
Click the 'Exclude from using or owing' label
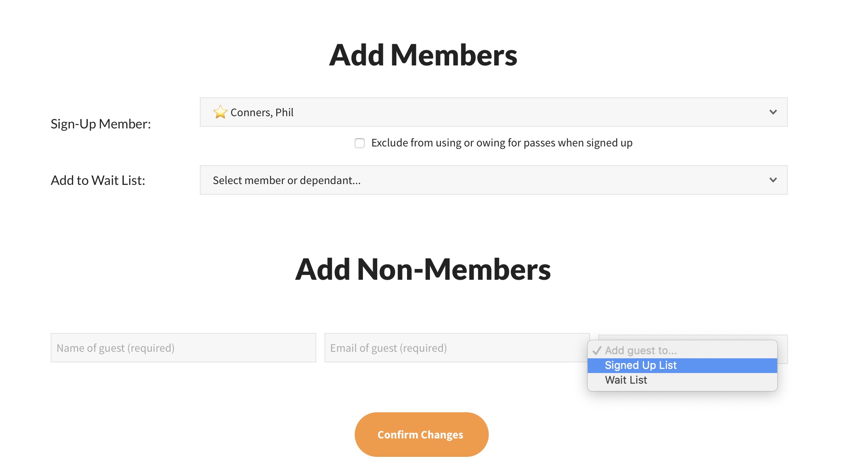[x=501, y=143]
